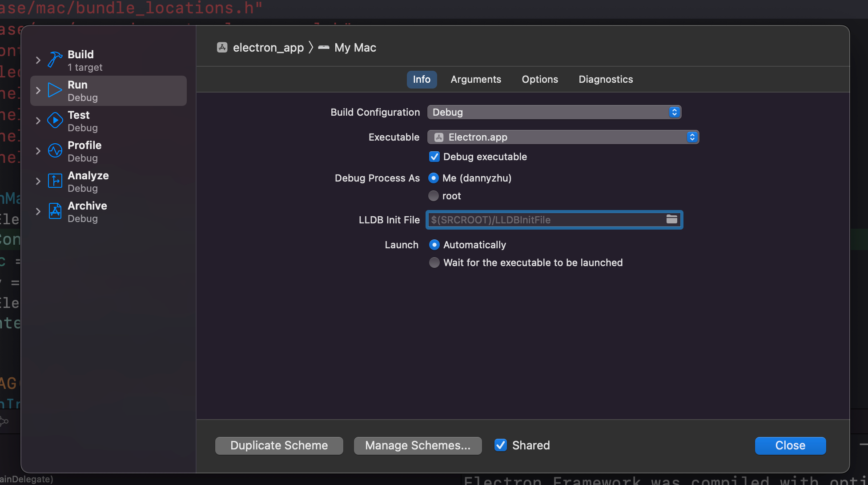The image size is (868, 485).
Task: Switch to the Diagnostics tab
Action: [606, 79]
